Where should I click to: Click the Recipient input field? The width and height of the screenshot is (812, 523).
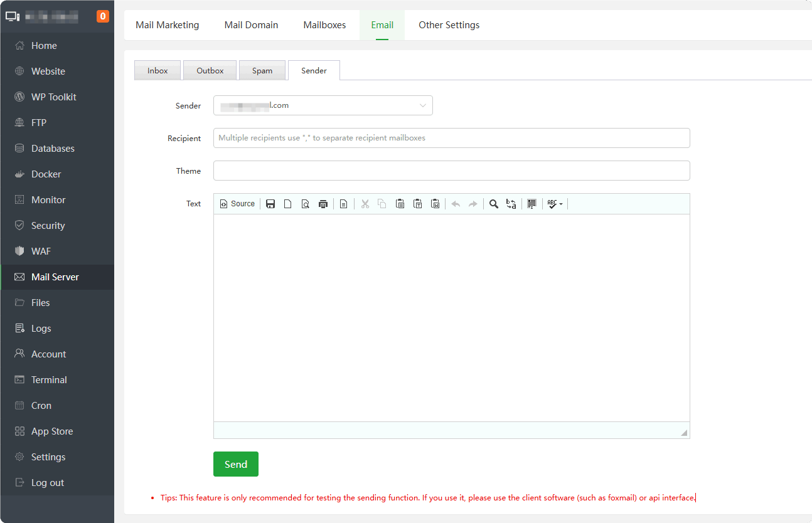tap(451, 138)
